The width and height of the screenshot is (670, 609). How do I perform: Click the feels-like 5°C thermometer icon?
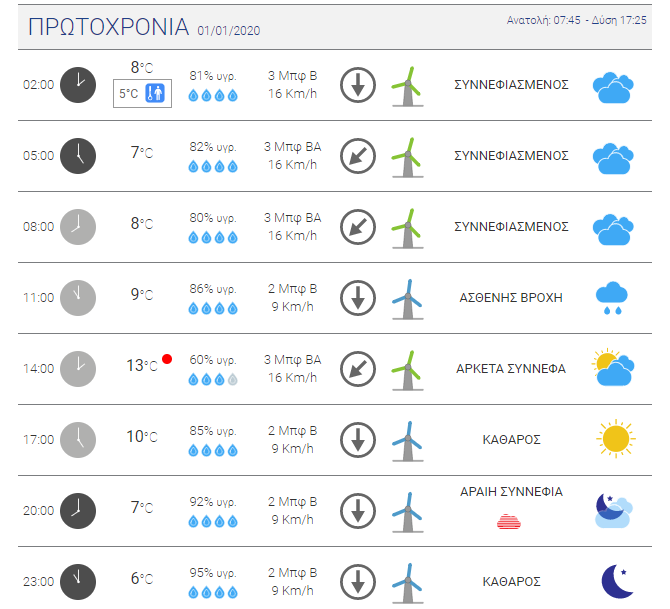tap(155, 93)
